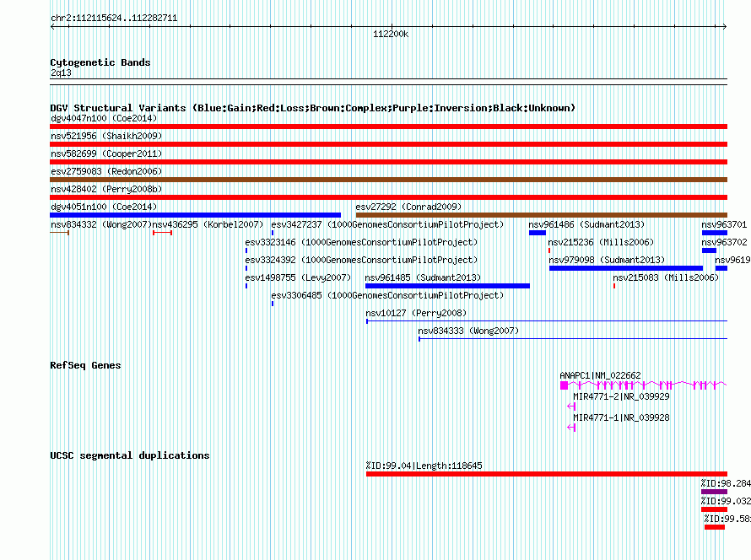Click the blue bar under nsv961485
Image resolution: width=751 pixels, height=560 pixels.
click(x=447, y=286)
